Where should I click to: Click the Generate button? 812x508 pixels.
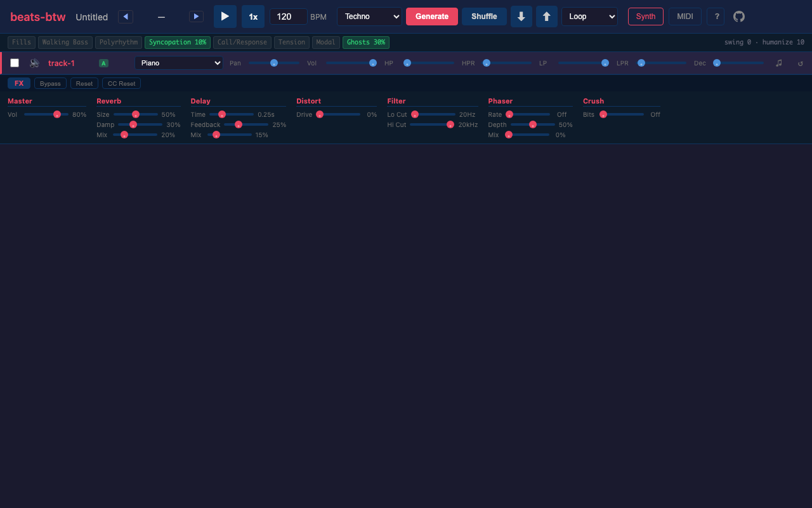coord(431,17)
